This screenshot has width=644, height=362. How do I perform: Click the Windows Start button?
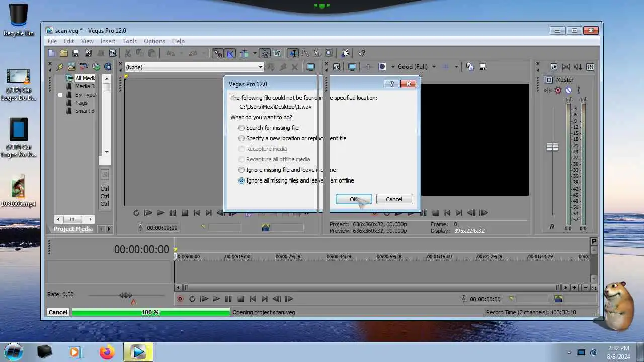click(x=14, y=351)
